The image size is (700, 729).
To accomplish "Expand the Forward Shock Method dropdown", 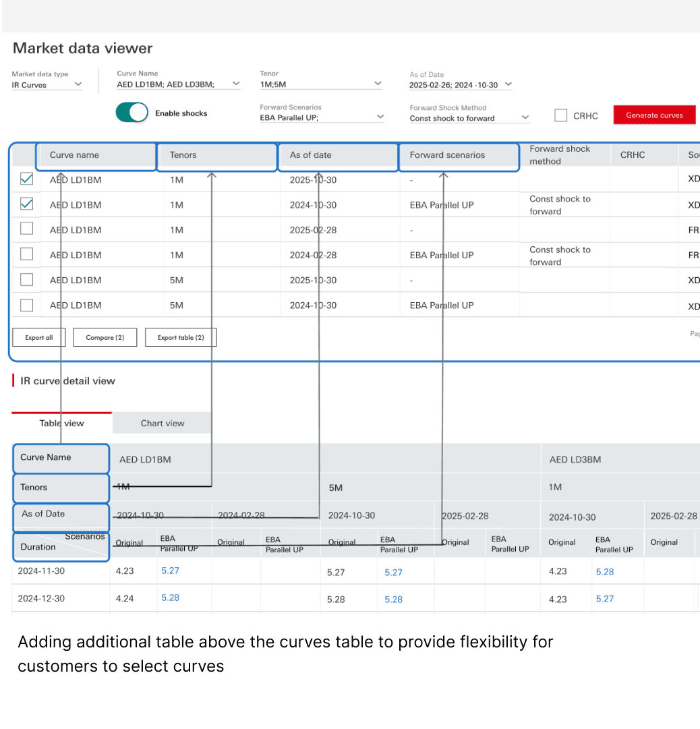I will [469, 118].
